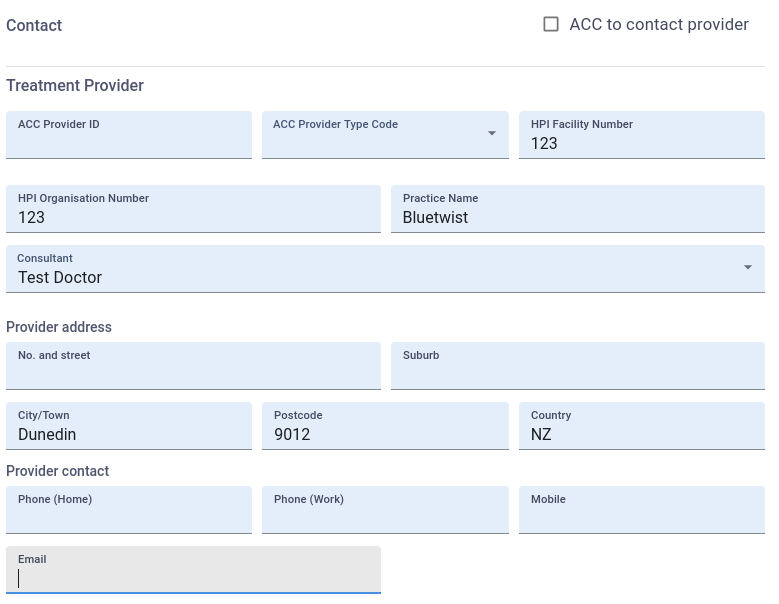
Task: Enable ACC to contact provider checkbox
Action: 551,24
